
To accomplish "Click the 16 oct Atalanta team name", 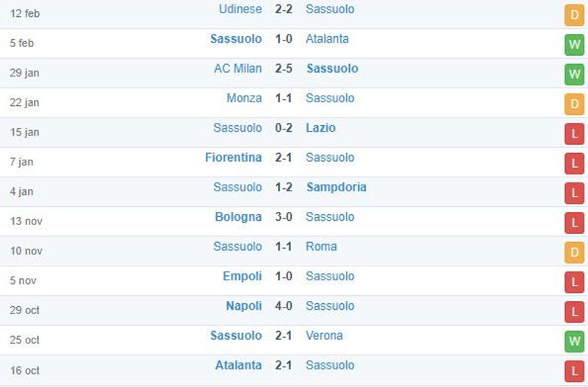I will [238, 365].
